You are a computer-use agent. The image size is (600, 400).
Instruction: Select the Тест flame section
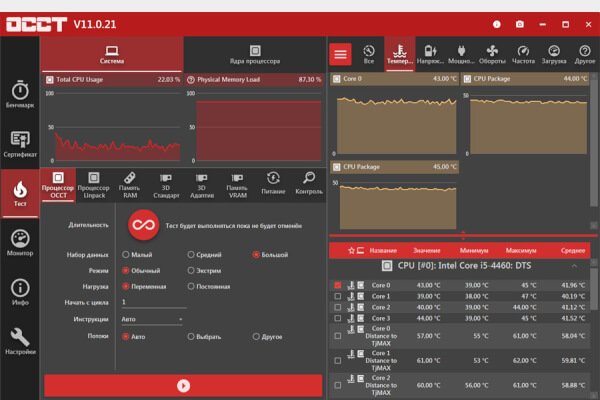coord(20,193)
